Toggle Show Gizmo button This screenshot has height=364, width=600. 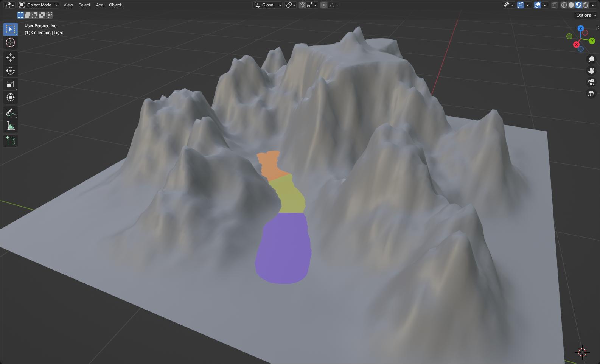pyautogui.click(x=521, y=5)
